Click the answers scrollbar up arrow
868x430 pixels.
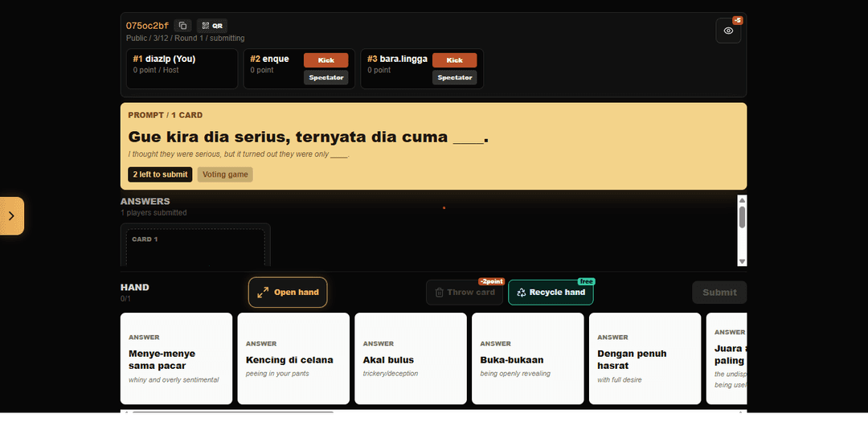(743, 200)
